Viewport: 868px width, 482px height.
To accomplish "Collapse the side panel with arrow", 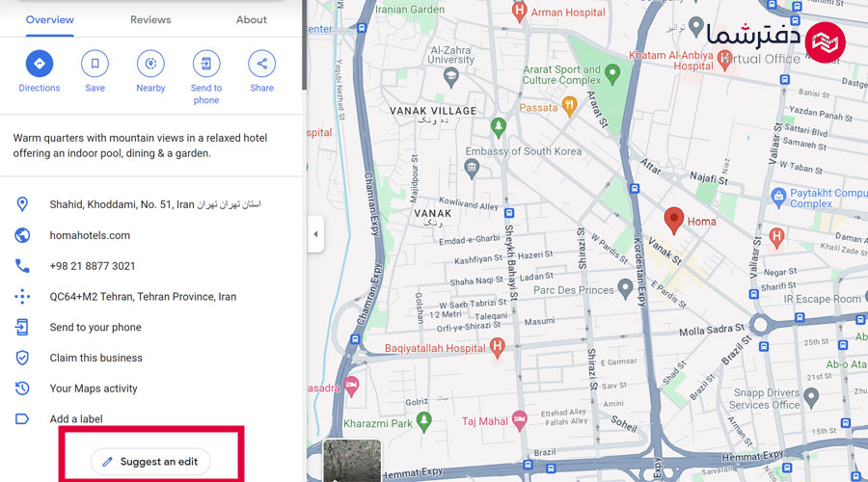I will tap(315, 234).
